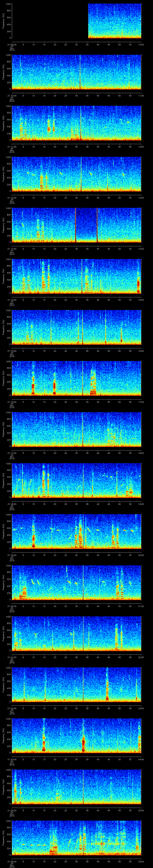This screenshot has width=153, height=868.
Task: Click the 20:00 end time label
Action: [141, 555]
